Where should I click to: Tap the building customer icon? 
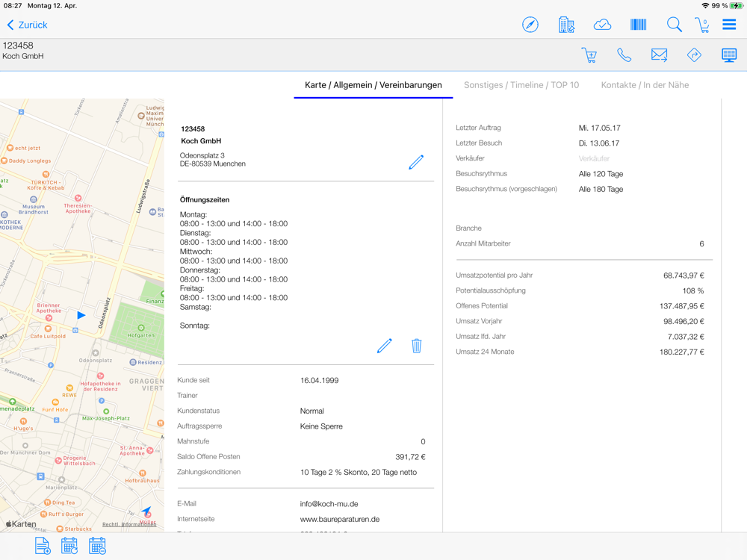[x=566, y=25]
